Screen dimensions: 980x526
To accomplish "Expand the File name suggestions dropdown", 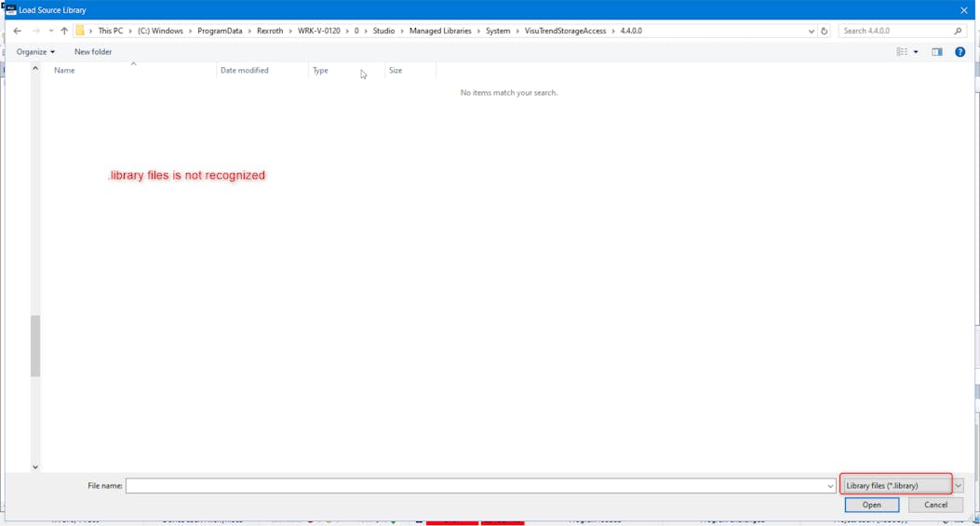I will pyautogui.click(x=830, y=486).
